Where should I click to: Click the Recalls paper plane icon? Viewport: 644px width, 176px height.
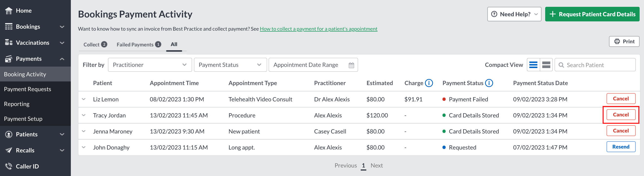9,150
